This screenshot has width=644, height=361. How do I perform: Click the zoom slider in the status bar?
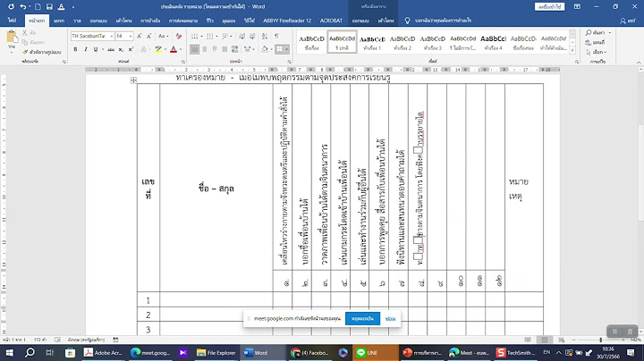click(600, 340)
